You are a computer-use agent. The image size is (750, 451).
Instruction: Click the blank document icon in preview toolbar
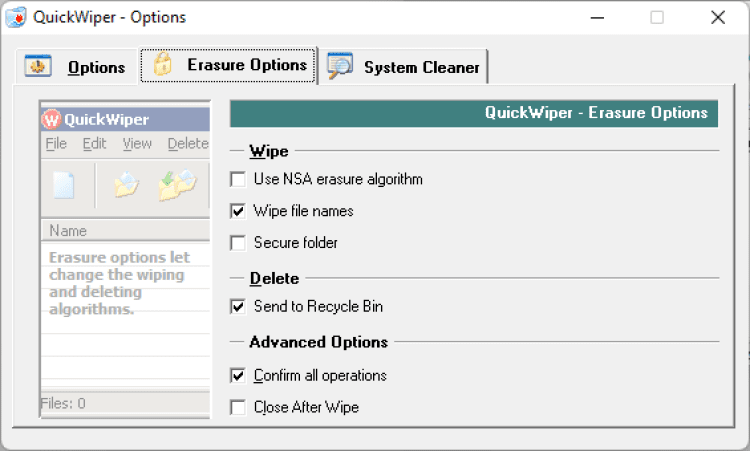[64, 185]
